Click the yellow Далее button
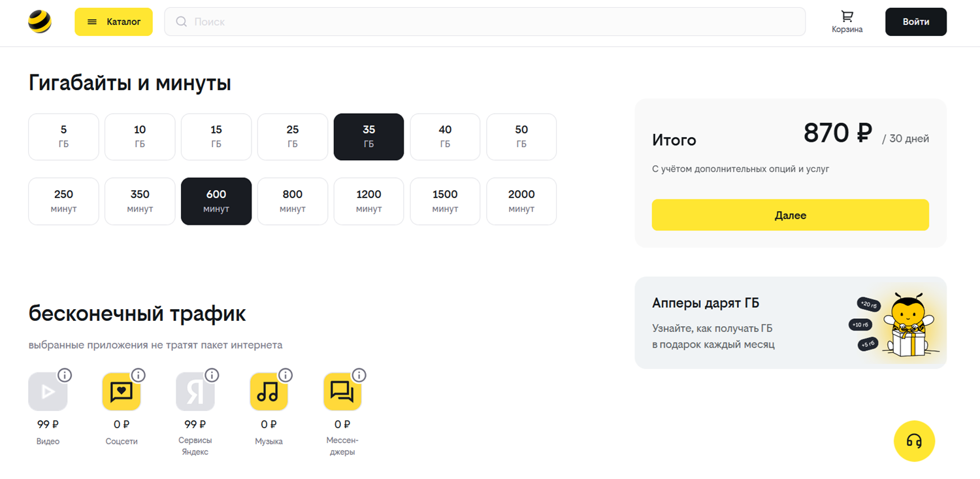 [x=790, y=215]
